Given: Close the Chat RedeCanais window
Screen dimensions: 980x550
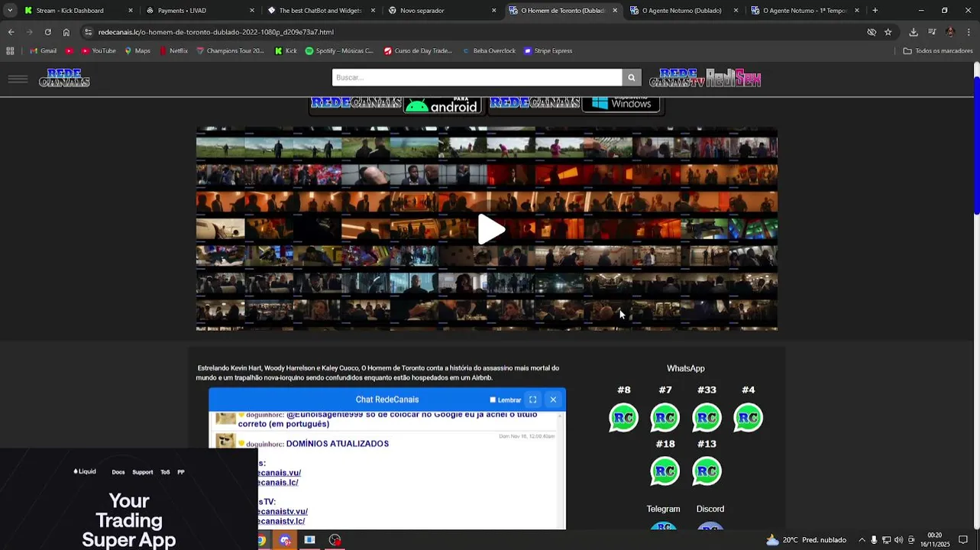Looking at the screenshot, I should click(x=553, y=400).
